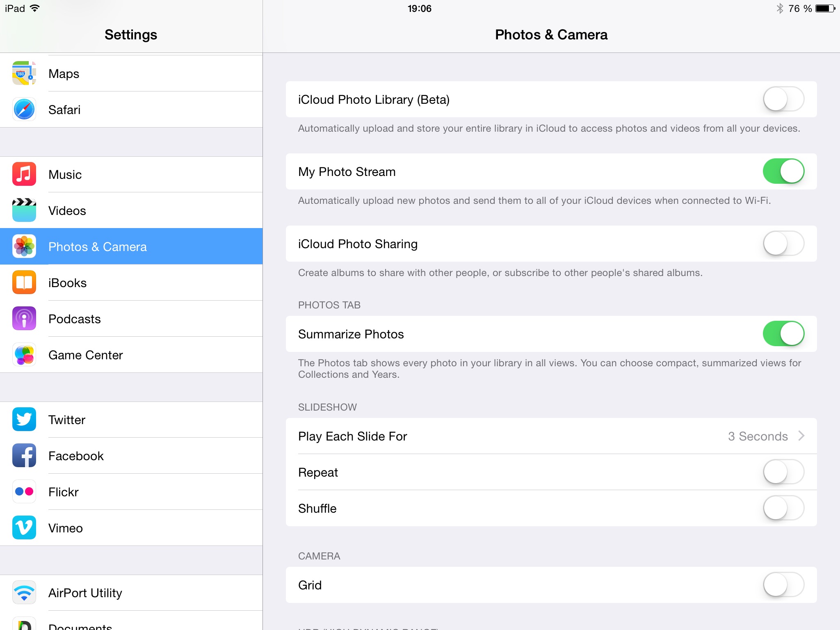Screen dimensions: 840x630
Task: Turn off My Photo Stream
Action: [x=783, y=171]
